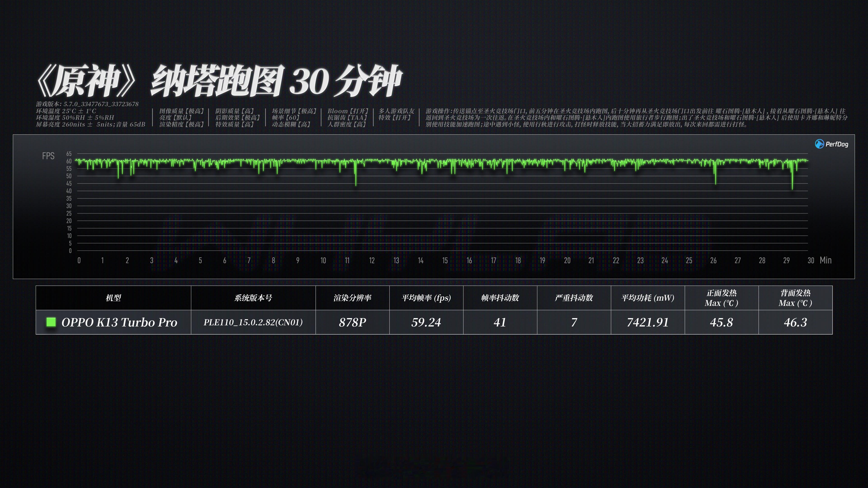Click the green legend swatch beside OPPO K13 Turbo Pro

point(51,322)
